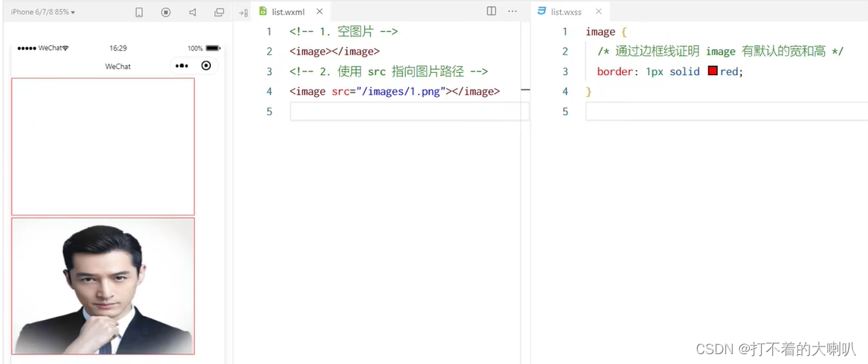Click the 100% battery percentage text
Viewport: 868px width, 364px height.
[x=195, y=48]
